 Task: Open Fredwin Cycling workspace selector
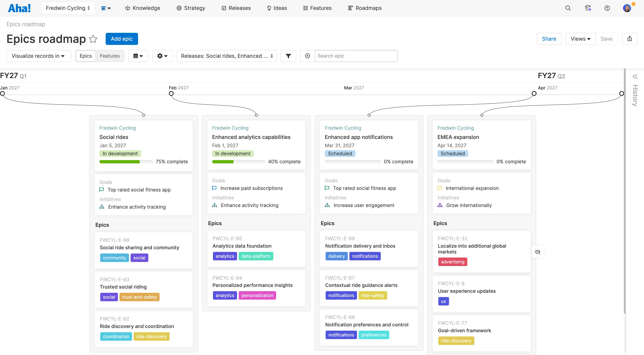(67, 8)
